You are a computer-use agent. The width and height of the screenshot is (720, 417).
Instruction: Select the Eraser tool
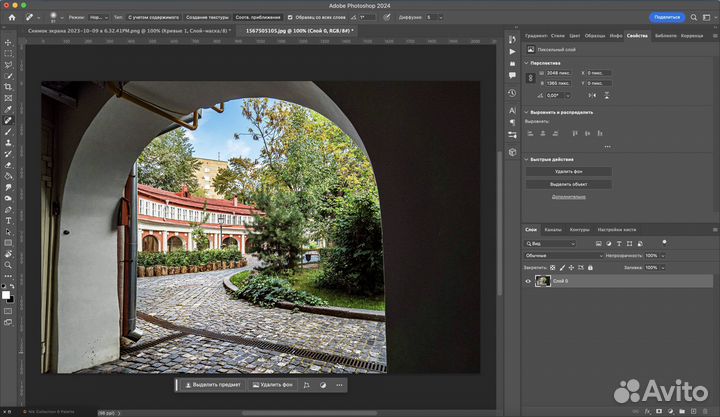pyautogui.click(x=8, y=165)
